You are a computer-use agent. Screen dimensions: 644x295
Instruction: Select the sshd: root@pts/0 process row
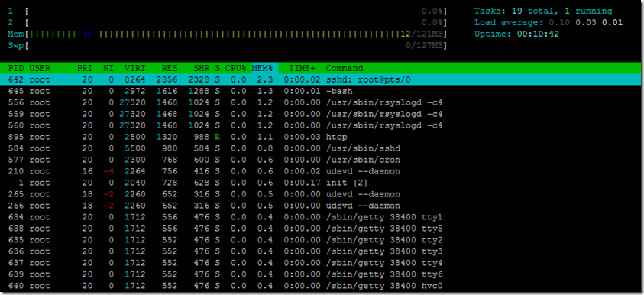click(320, 79)
